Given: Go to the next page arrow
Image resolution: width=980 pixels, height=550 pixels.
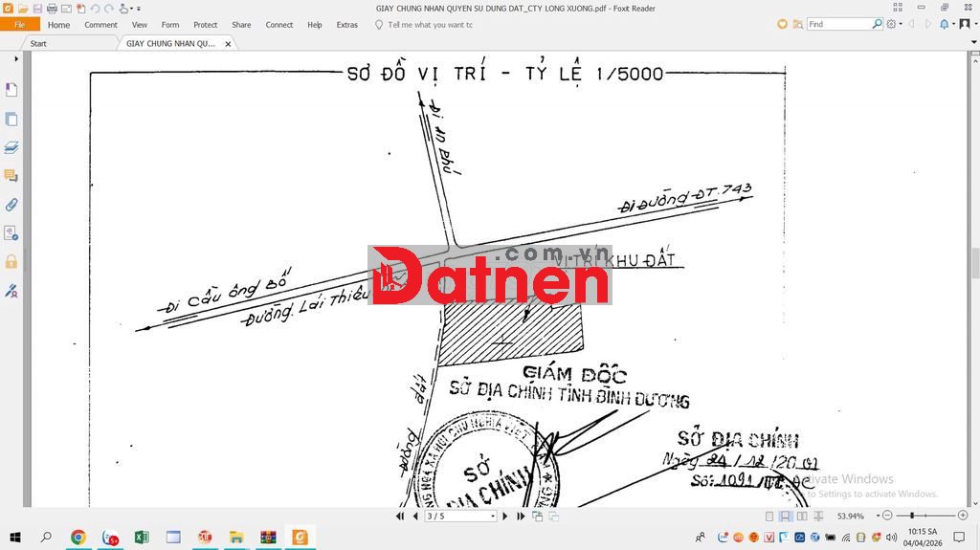Looking at the screenshot, I should point(505,517).
